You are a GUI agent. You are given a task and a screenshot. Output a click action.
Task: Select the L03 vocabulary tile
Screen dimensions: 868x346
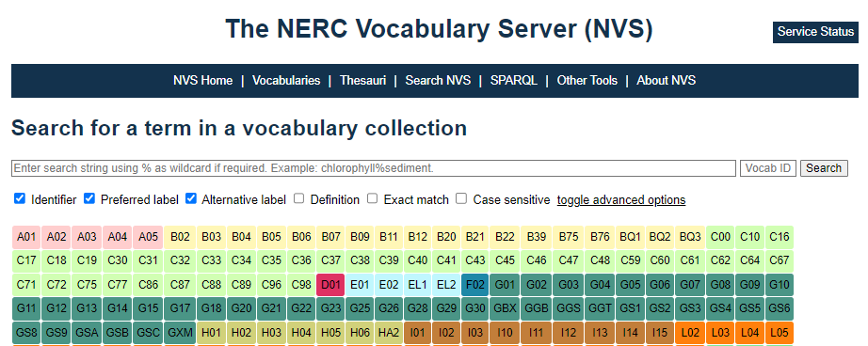[720, 333]
